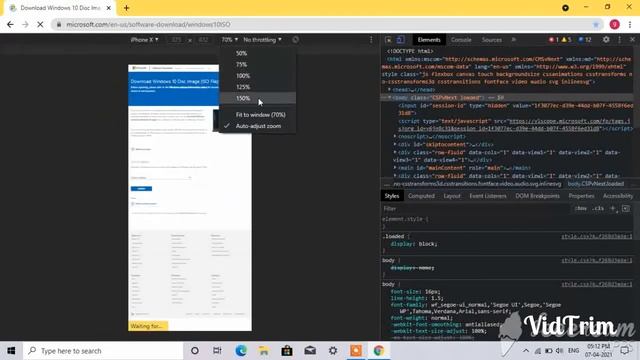640x360 pixels.
Task: Open the Styles pane tab
Action: pyautogui.click(x=392, y=196)
